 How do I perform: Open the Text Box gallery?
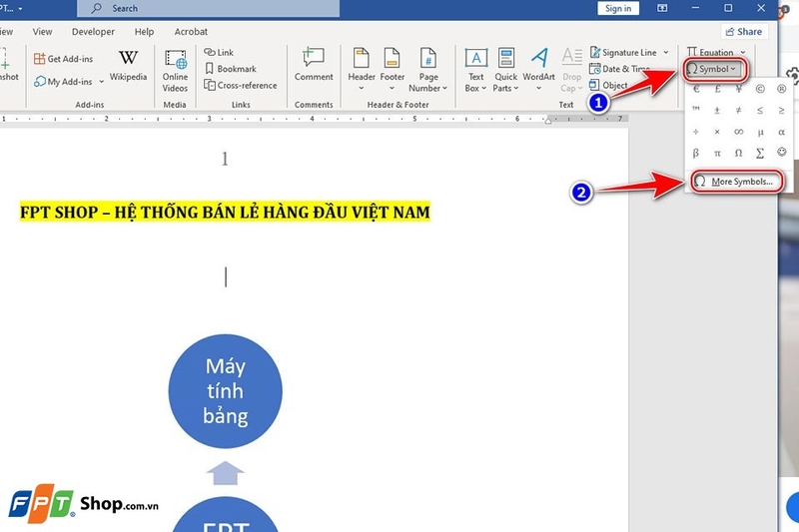click(x=476, y=70)
